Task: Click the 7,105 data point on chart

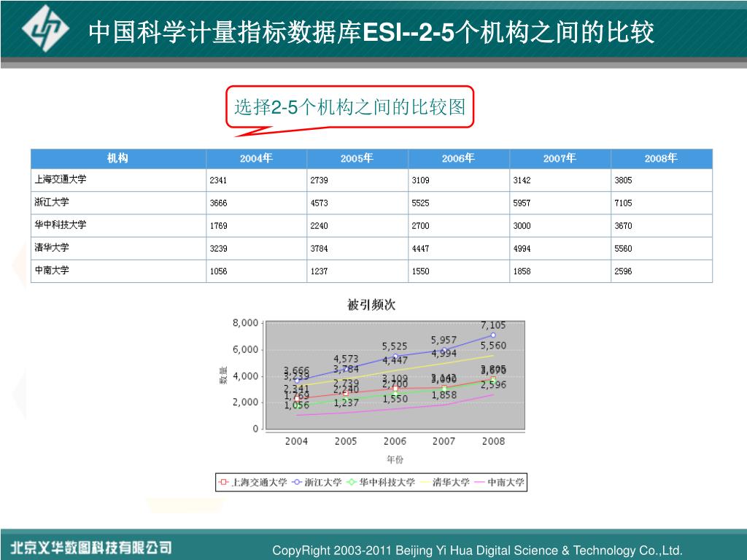Action: pyautogui.click(x=493, y=335)
